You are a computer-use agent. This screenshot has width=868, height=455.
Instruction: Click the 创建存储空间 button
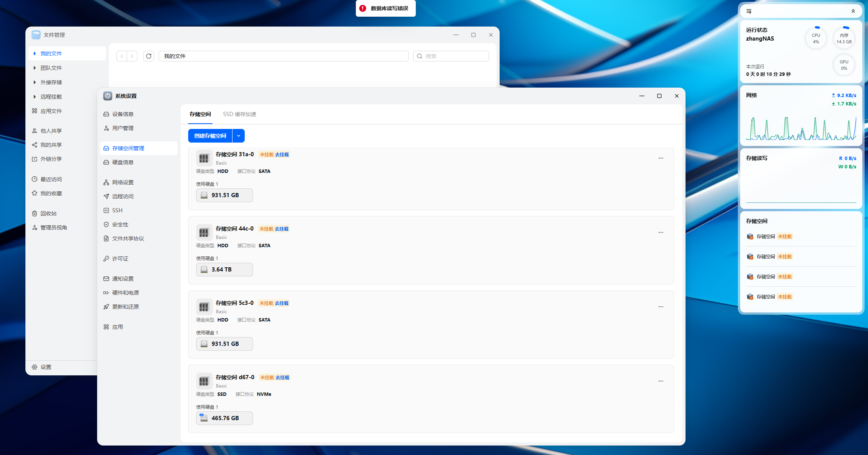[x=210, y=136]
